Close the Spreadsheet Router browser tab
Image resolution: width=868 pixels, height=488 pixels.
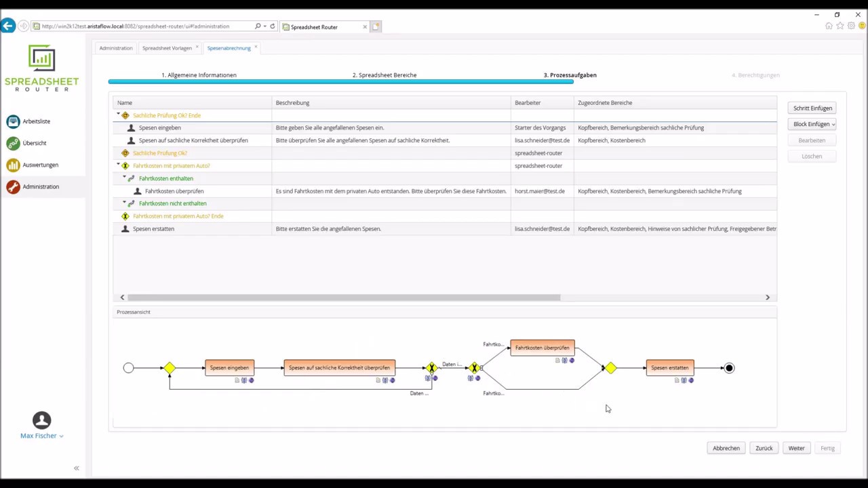365,27
